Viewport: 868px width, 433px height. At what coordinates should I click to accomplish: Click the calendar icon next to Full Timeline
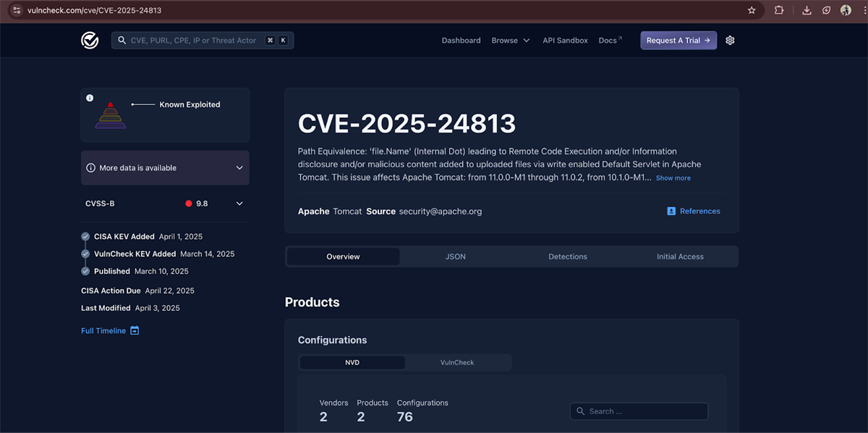135,331
